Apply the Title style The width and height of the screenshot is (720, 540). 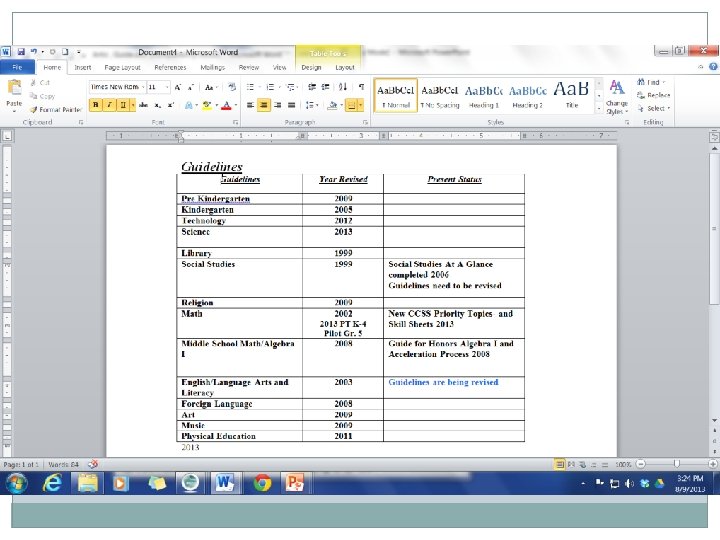click(x=571, y=96)
